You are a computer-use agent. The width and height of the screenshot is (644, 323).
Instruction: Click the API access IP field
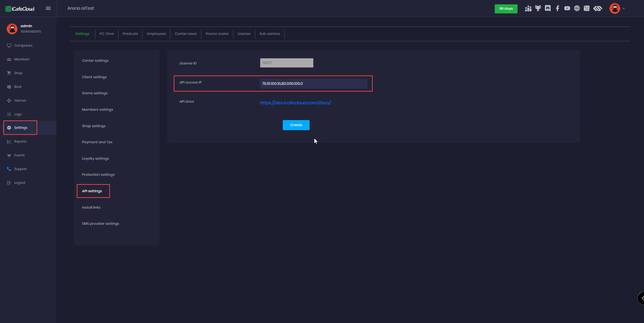click(313, 84)
